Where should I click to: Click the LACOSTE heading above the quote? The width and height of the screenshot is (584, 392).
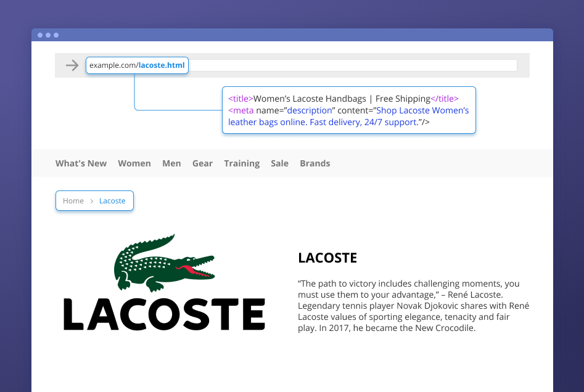tap(327, 258)
